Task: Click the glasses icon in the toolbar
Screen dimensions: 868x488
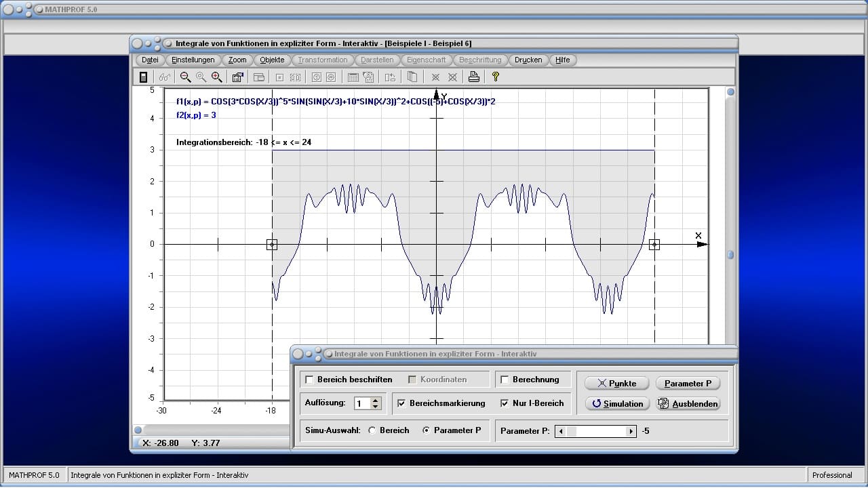Action: coord(165,77)
